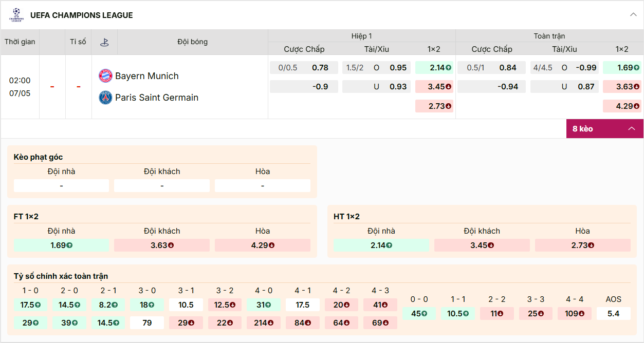Select Hiệp 1 1×2 odds 3.45 in match row

pyautogui.click(x=434, y=87)
